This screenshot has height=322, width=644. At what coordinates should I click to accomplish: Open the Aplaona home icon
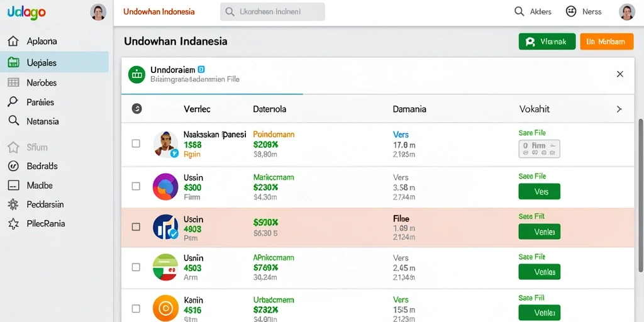click(x=13, y=41)
